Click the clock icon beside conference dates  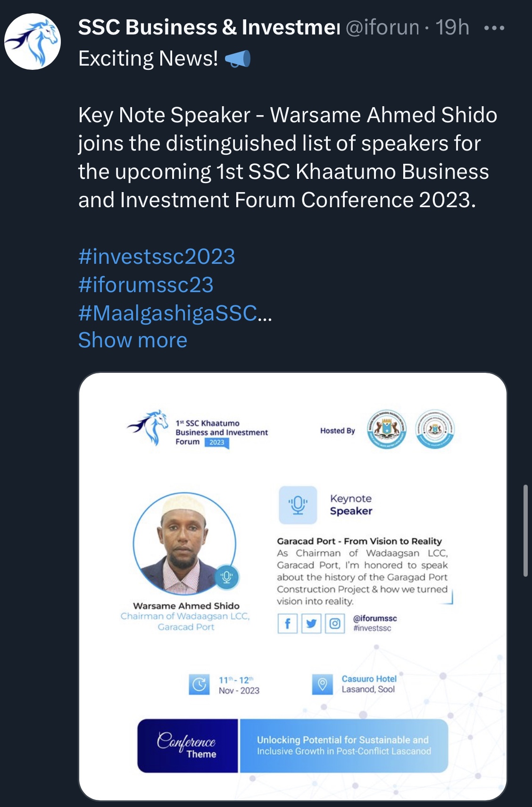(199, 684)
